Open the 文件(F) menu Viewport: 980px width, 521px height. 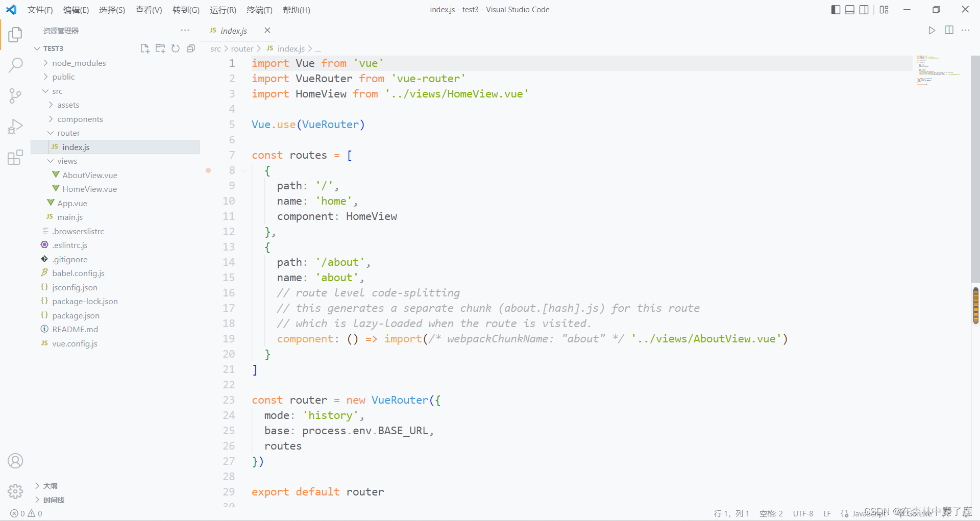[40, 10]
